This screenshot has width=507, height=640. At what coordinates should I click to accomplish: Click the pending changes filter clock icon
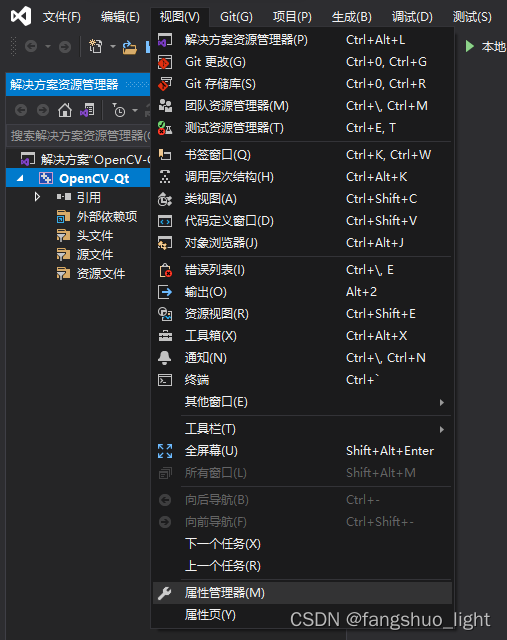tap(118, 110)
